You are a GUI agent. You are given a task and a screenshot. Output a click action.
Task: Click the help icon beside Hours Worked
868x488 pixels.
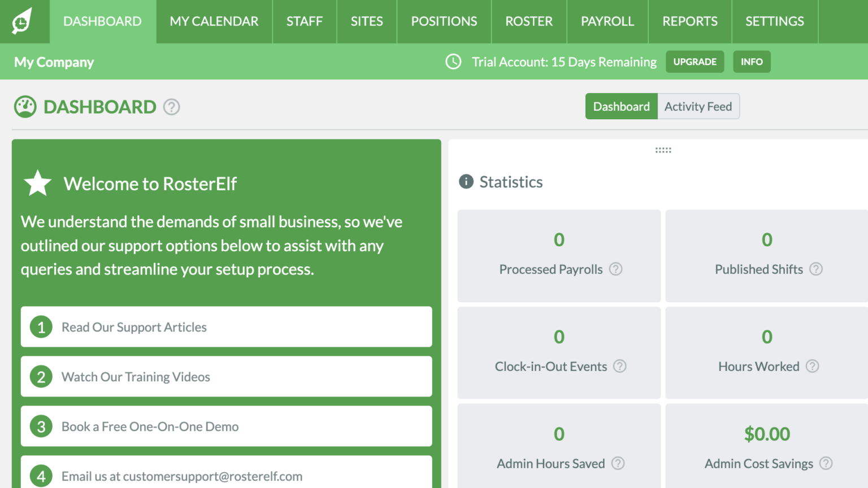point(813,367)
